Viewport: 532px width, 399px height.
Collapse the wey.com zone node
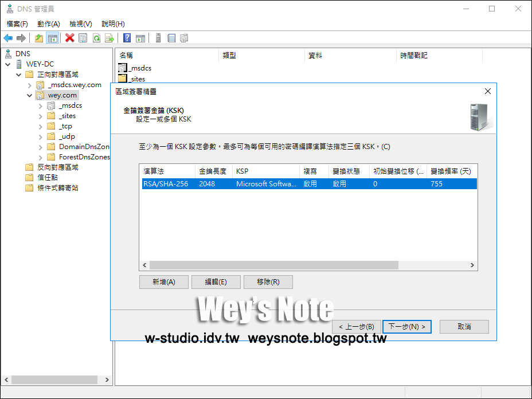pyautogui.click(x=29, y=95)
